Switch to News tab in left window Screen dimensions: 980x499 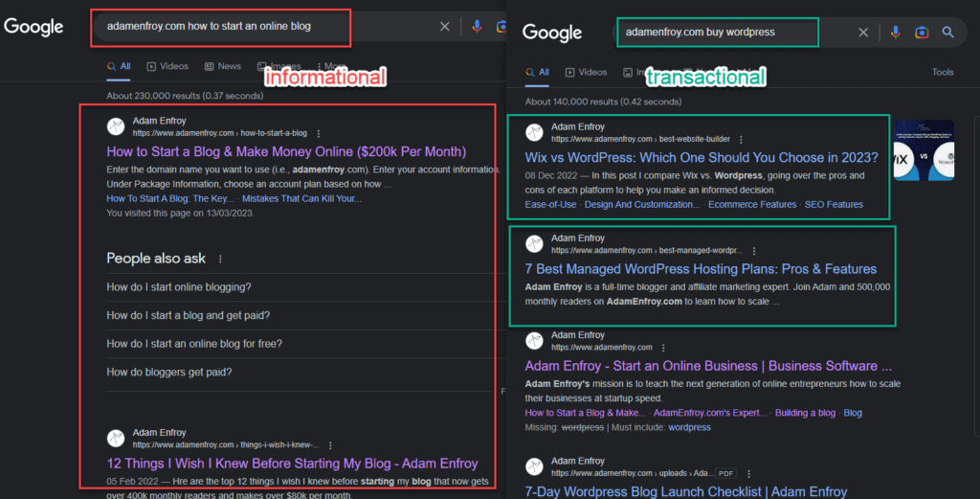[223, 66]
